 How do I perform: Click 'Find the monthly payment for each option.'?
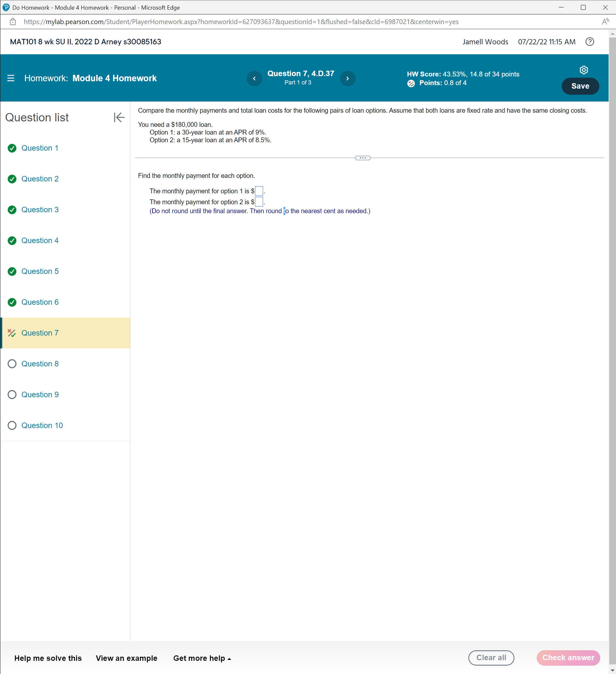[196, 176]
